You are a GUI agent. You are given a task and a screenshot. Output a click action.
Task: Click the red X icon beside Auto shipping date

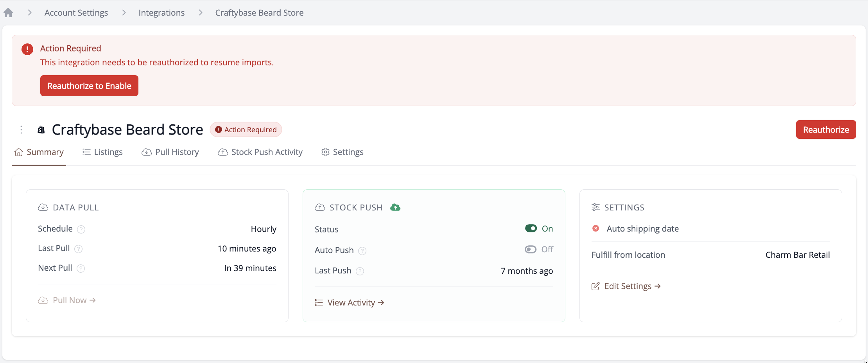coord(595,228)
